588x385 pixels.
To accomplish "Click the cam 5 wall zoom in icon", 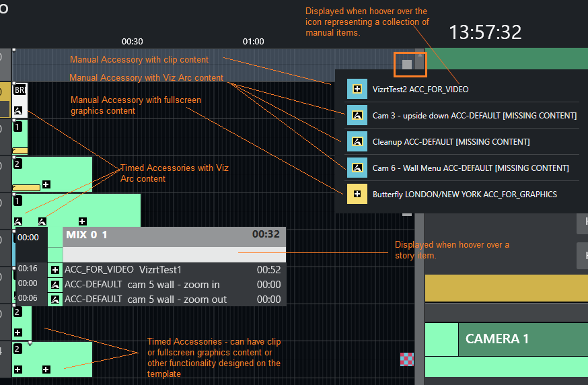I will tap(55, 284).
